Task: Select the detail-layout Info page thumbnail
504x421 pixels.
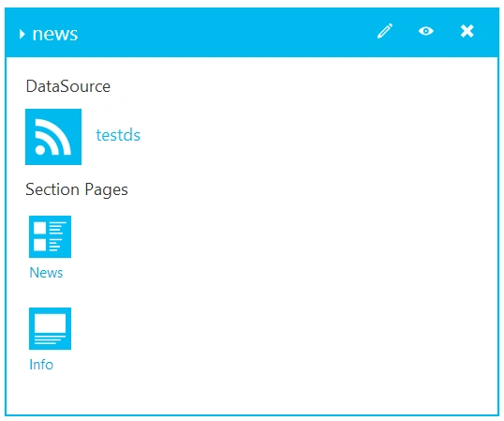Action: 50,328
